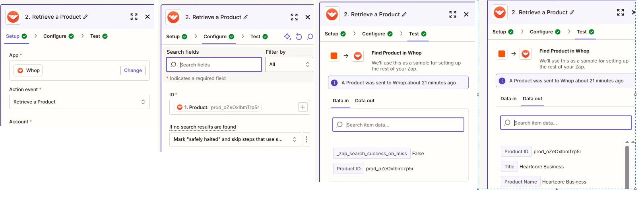Open Setup tab in fourth panel
644x199 pixels.
(503, 32)
